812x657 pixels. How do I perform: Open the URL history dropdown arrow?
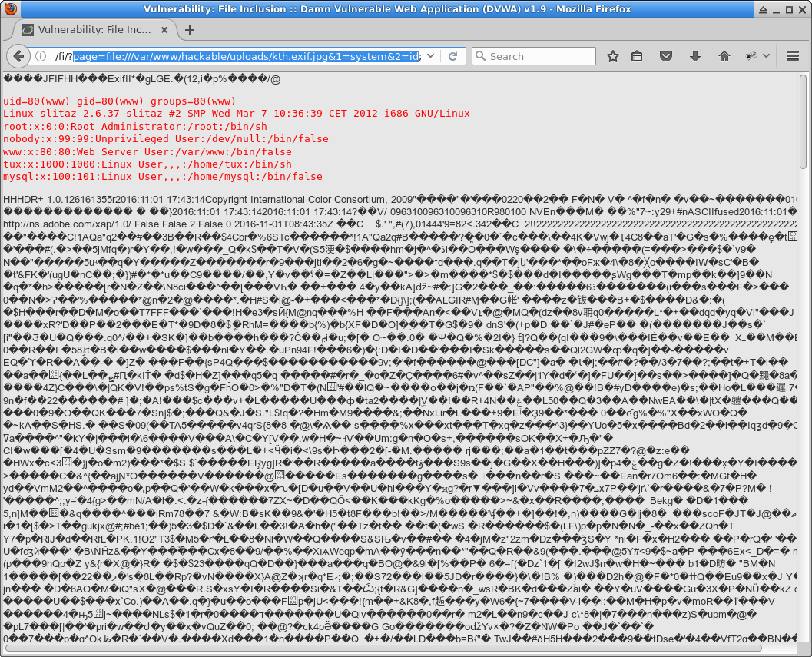(431, 56)
